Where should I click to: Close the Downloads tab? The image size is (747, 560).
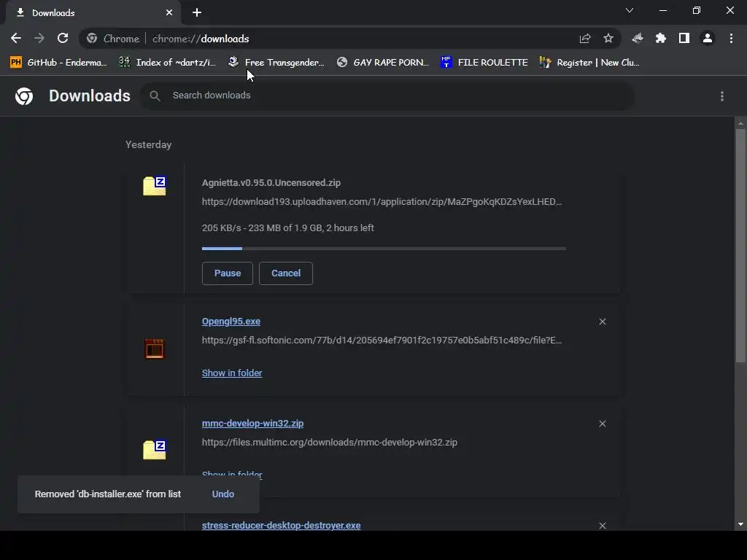169,13
